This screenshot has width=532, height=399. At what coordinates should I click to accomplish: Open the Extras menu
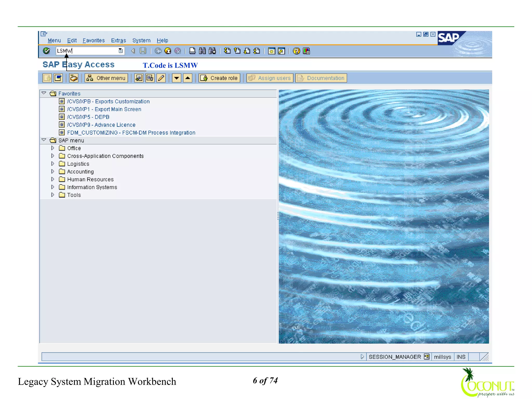(x=118, y=41)
